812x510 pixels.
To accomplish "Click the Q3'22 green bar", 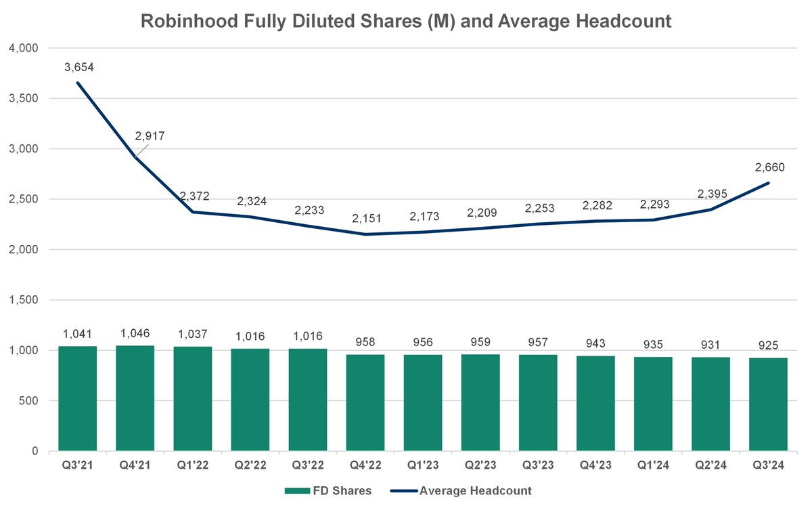I will click(308, 400).
